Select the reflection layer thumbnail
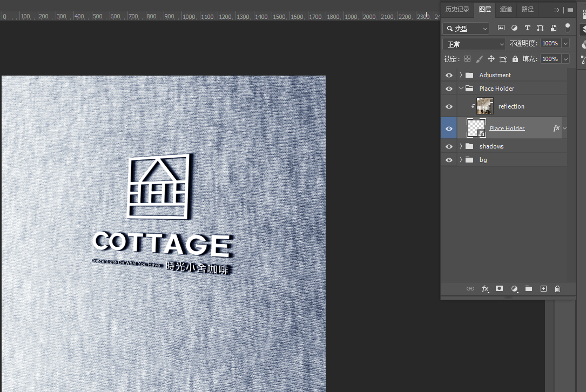This screenshot has width=586, height=392. point(484,106)
